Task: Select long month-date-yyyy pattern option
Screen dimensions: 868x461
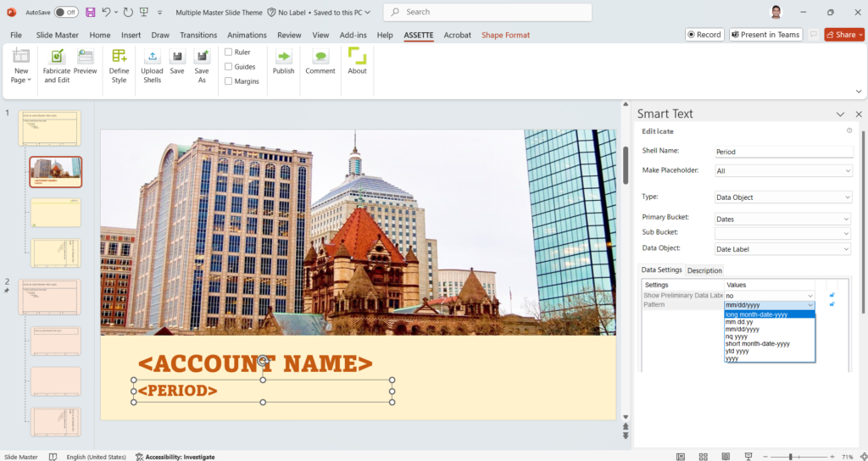Action: [770, 314]
